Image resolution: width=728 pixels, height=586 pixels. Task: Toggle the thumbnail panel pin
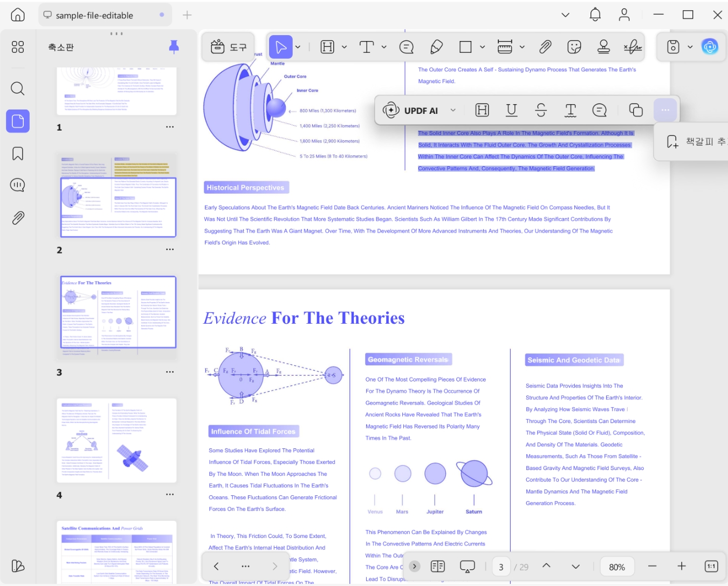[x=174, y=47]
